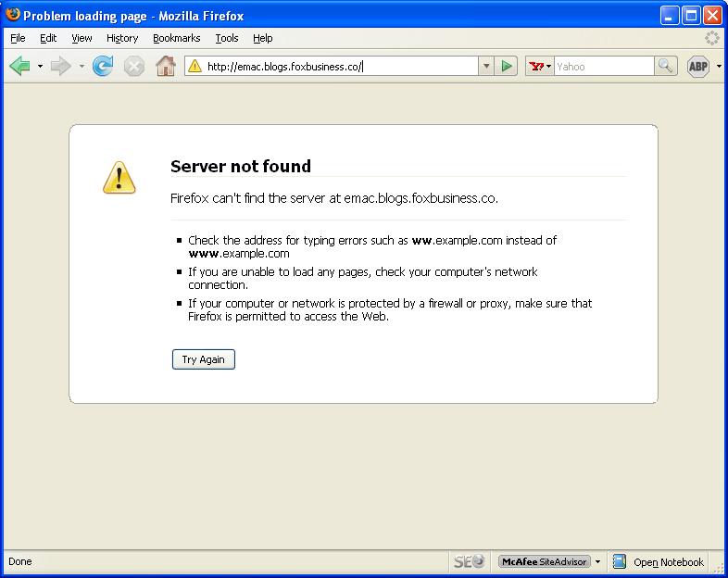Click the green Go arrow
Image resolution: width=728 pixels, height=578 pixels.
[506, 67]
